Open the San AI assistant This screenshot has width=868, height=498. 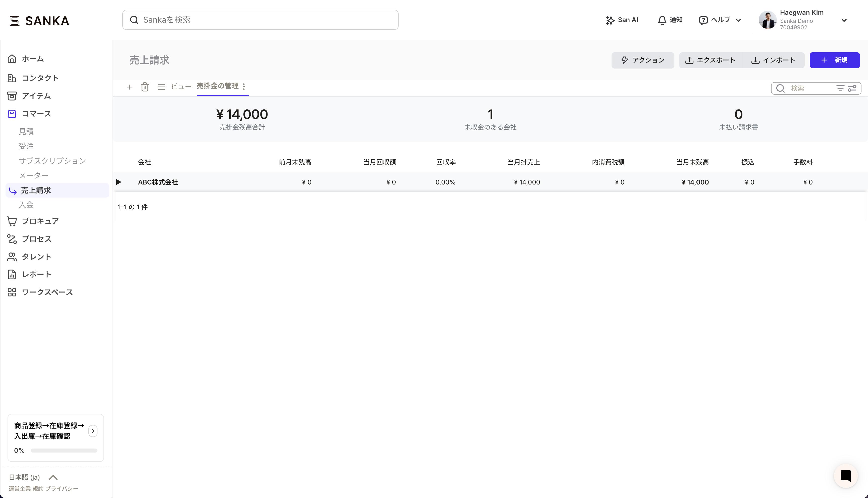click(622, 20)
